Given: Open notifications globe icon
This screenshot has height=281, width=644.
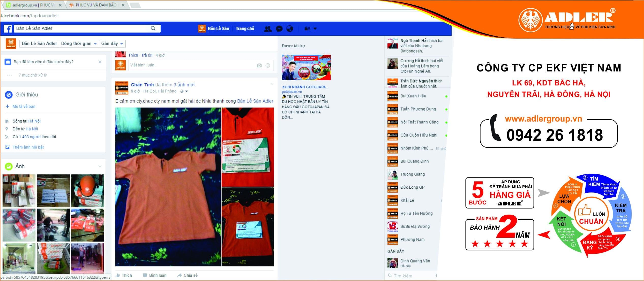Looking at the screenshot, I should coord(290,29).
